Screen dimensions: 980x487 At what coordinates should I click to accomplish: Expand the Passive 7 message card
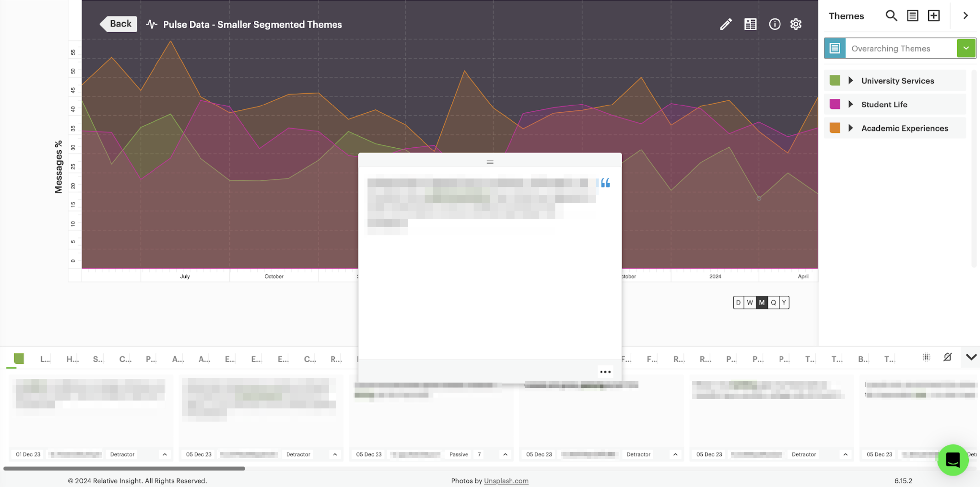pos(505,454)
